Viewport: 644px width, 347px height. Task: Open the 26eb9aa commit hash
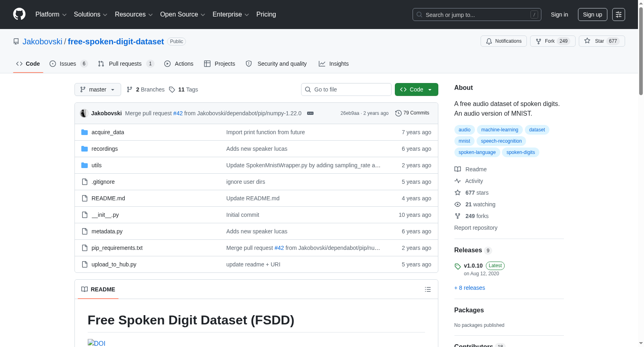click(x=350, y=113)
